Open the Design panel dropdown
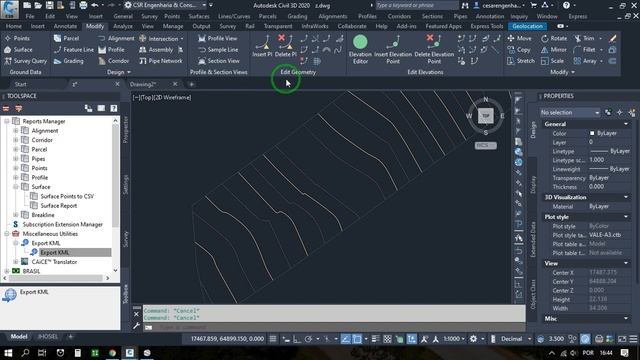This screenshot has height=360, width=640. point(119,72)
